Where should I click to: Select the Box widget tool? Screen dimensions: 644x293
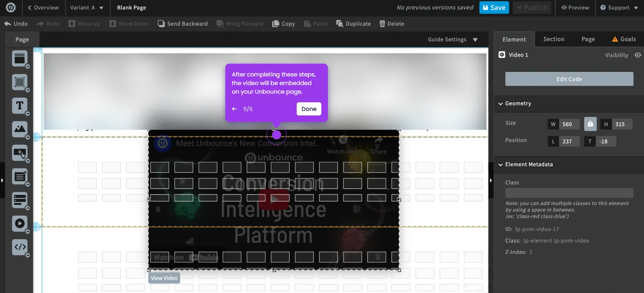pyautogui.click(x=20, y=82)
